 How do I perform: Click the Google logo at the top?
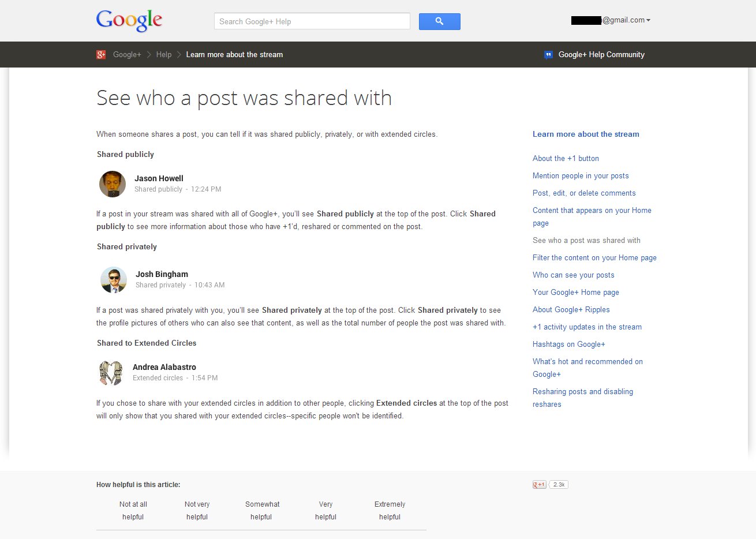pos(129,21)
